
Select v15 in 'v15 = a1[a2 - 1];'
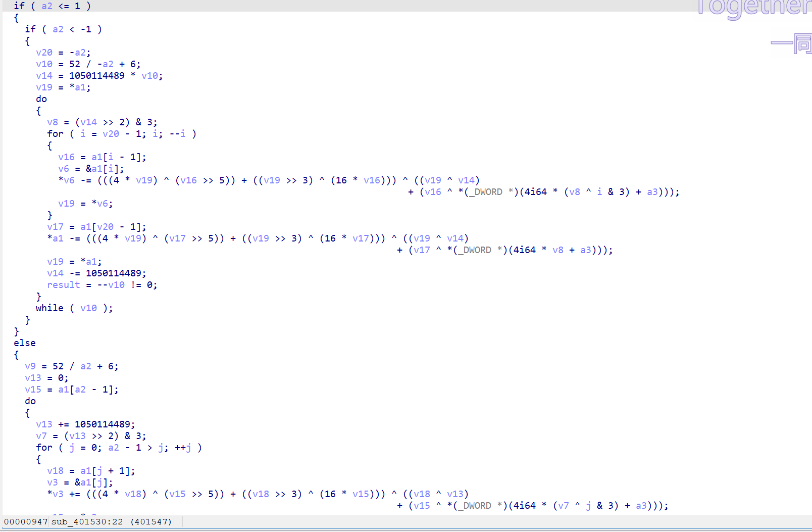(x=33, y=390)
